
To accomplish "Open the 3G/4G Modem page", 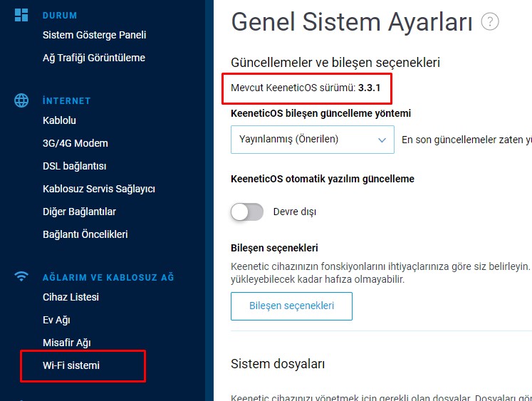I will (x=75, y=143).
